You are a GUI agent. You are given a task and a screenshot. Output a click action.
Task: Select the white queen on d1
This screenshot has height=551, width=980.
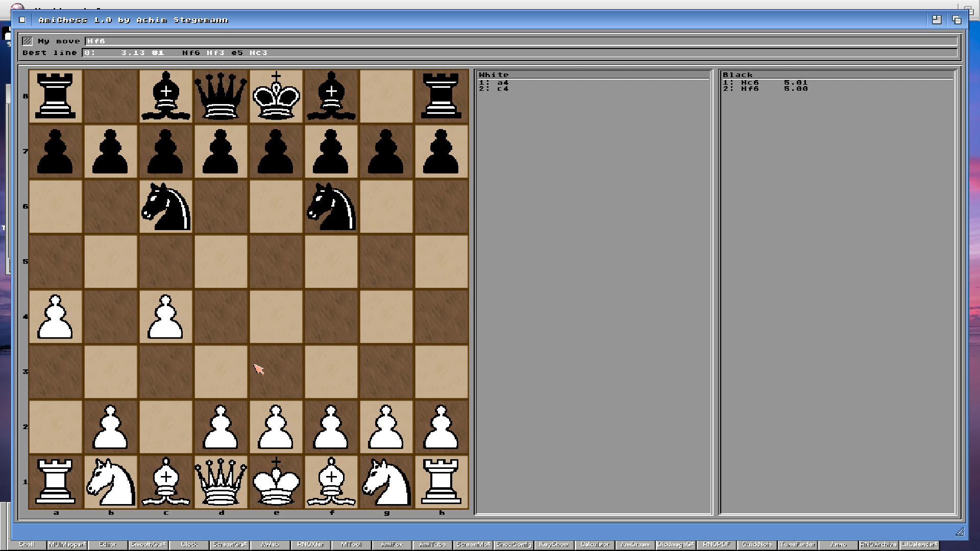pos(220,482)
